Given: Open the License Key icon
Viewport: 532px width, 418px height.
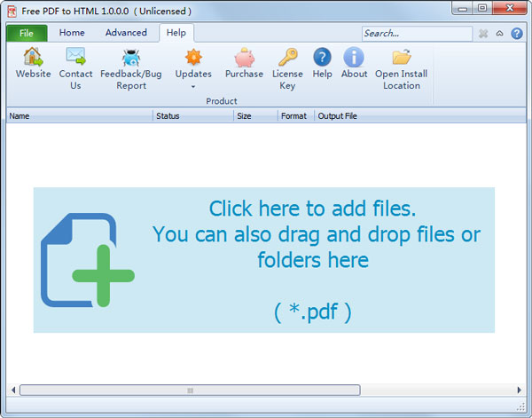Looking at the screenshot, I should (x=287, y=57).
